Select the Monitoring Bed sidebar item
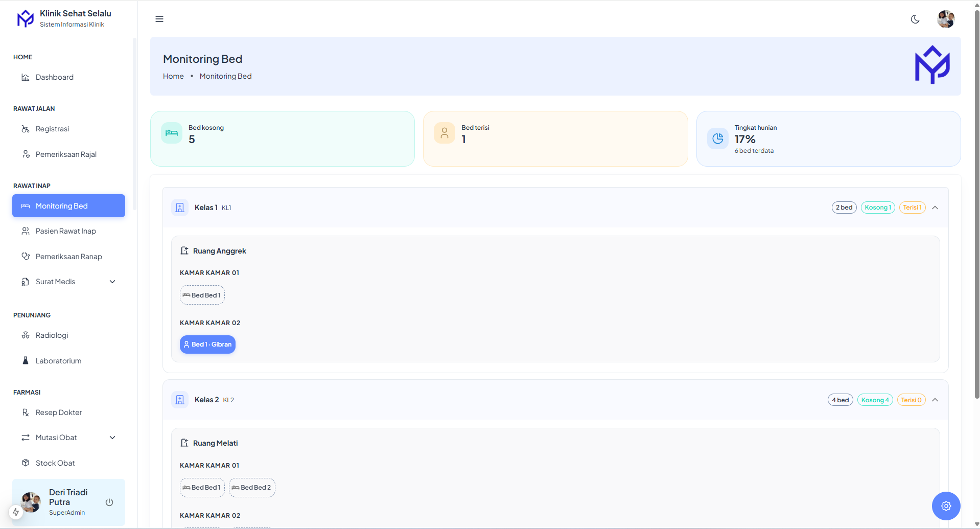980x529 pixels. (x=68, y=205)
